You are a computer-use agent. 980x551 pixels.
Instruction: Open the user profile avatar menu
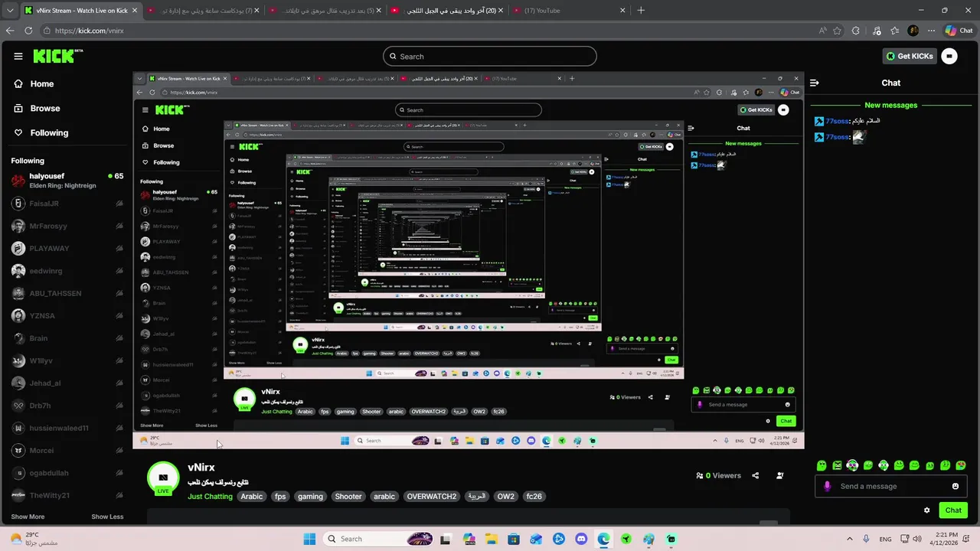(x=949, y=56)
